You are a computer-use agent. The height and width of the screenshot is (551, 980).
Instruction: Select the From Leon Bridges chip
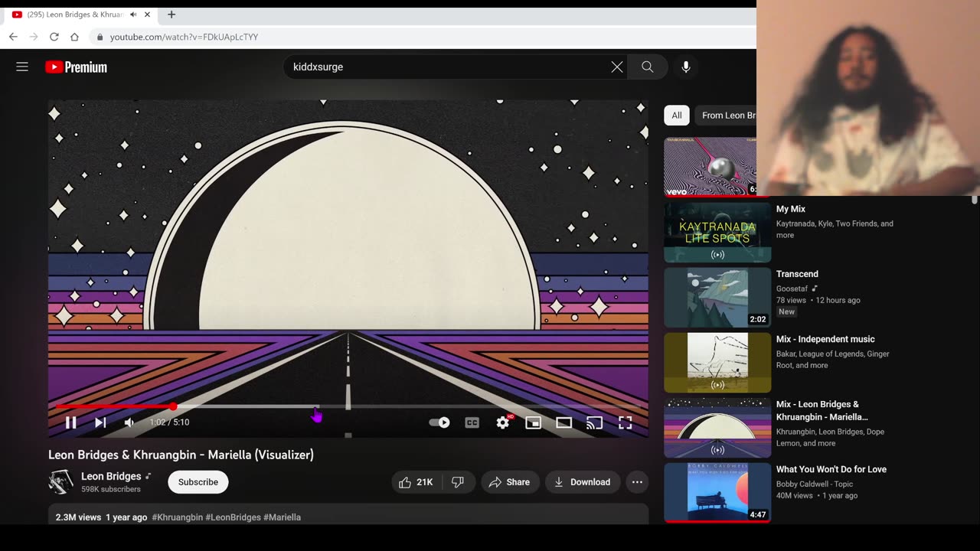726,116
